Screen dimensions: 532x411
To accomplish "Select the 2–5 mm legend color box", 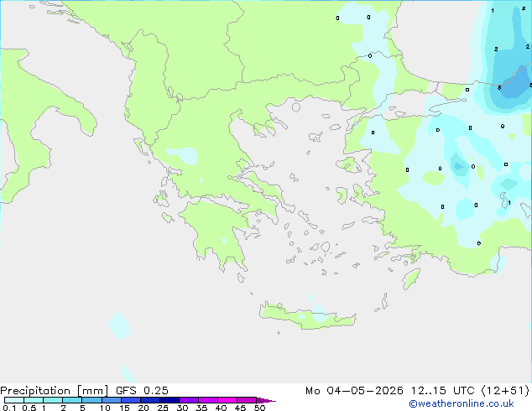I will click(72, 400).
